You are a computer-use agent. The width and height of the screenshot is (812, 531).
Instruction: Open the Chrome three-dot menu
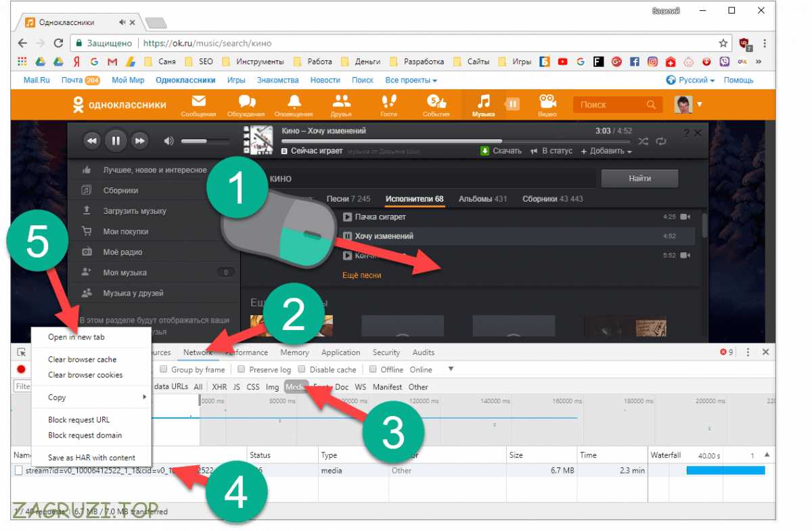[x=765, y=43]
